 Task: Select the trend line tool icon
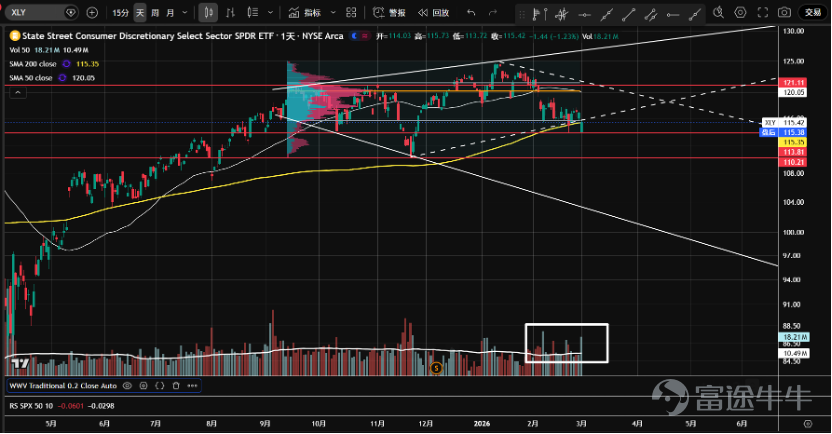pyautogui.click(x=629, y=14)
